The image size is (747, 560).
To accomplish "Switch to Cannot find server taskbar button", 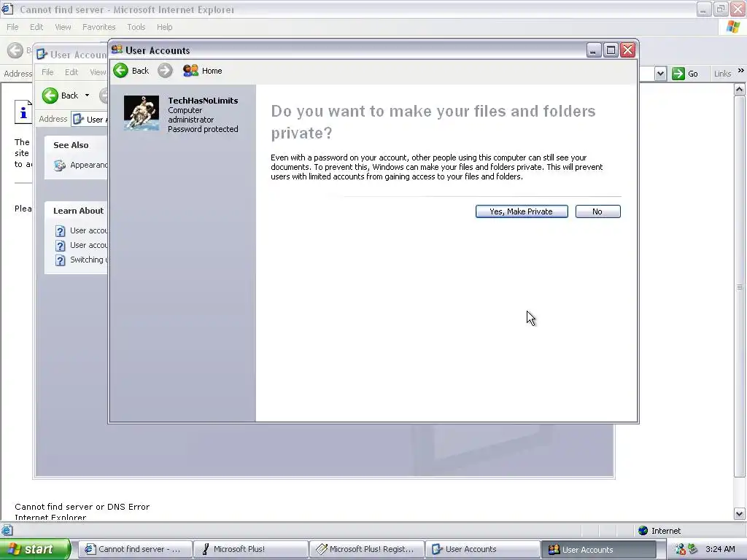I will tap(135, 549).
